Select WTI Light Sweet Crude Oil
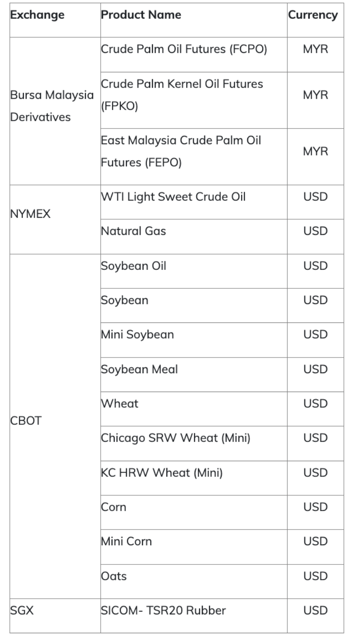This screenshot has width=348, height=644. tap(173, 197)
